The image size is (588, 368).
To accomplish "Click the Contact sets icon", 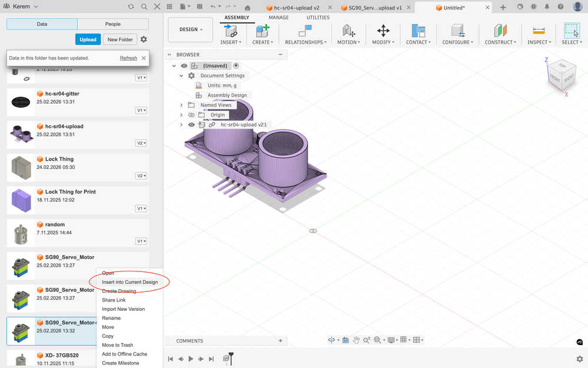I will (418, 31).
